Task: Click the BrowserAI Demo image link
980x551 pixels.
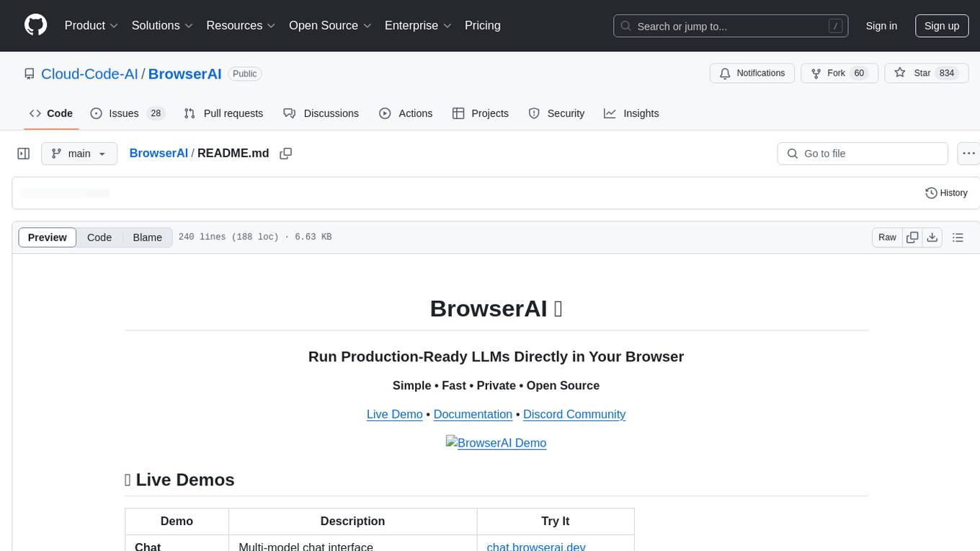Action: point(496,443)
